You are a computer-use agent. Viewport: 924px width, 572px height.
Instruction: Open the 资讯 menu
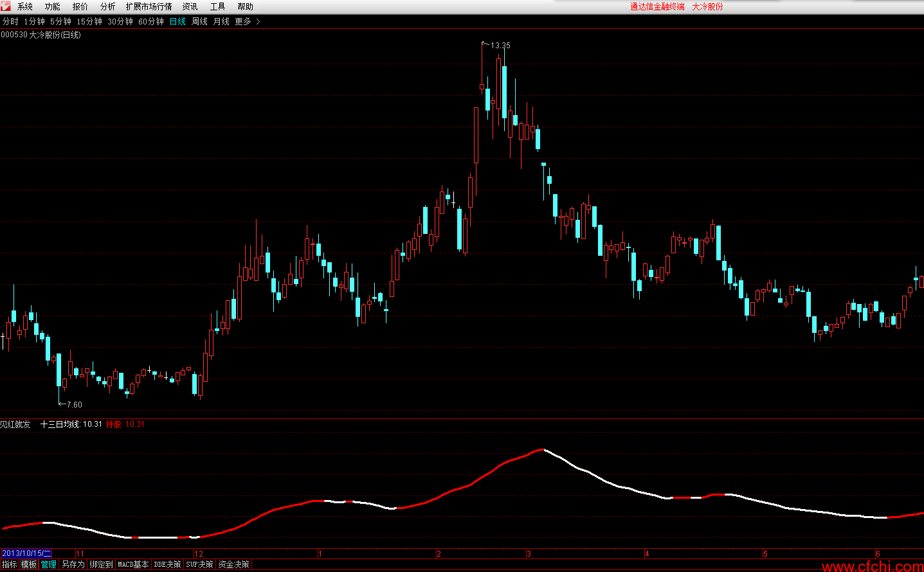tap(190, 6)
